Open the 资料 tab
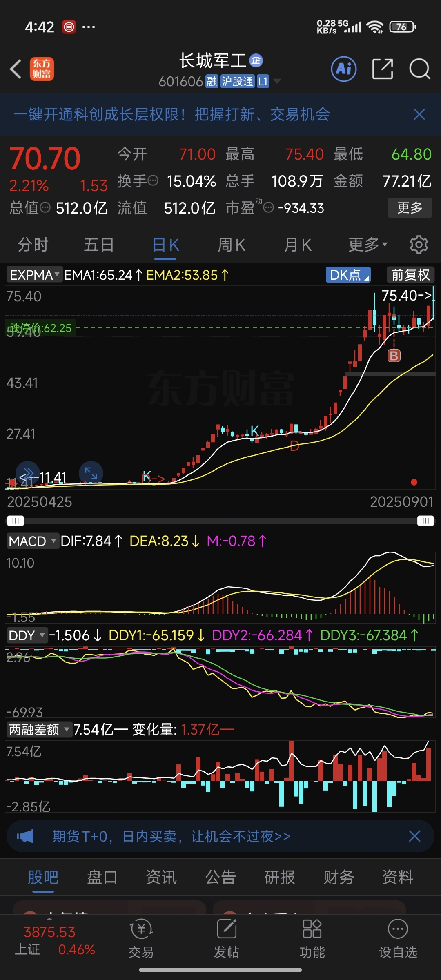Image resolution: width=441 pixels, height=980 pixels. (398, 877)
